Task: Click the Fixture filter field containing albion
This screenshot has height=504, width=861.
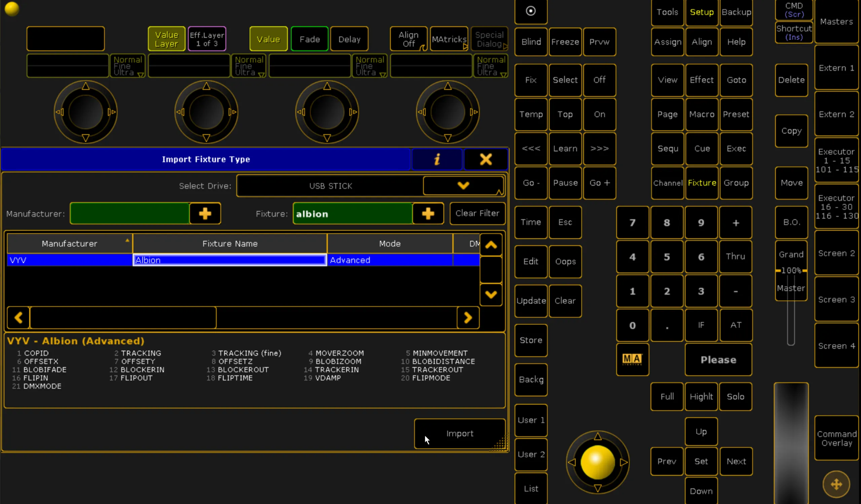Action: pyautogui.click(x=352, y=214)
